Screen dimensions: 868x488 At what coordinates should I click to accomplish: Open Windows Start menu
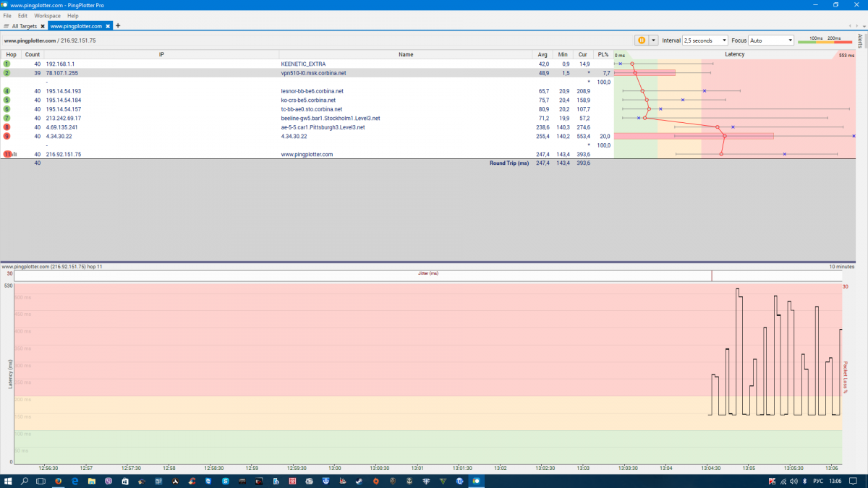click(x=8, y=481)
